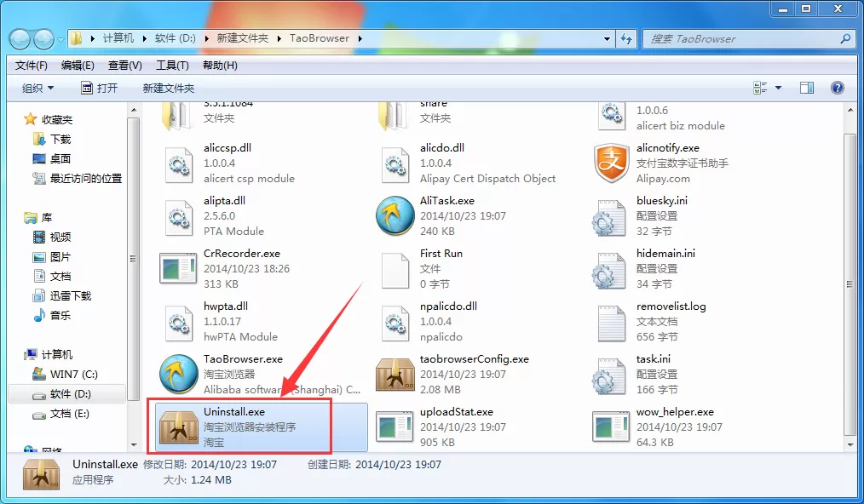Click the AliTask.exe globe icon
This screenshot has height=504, width=864.
395,216
